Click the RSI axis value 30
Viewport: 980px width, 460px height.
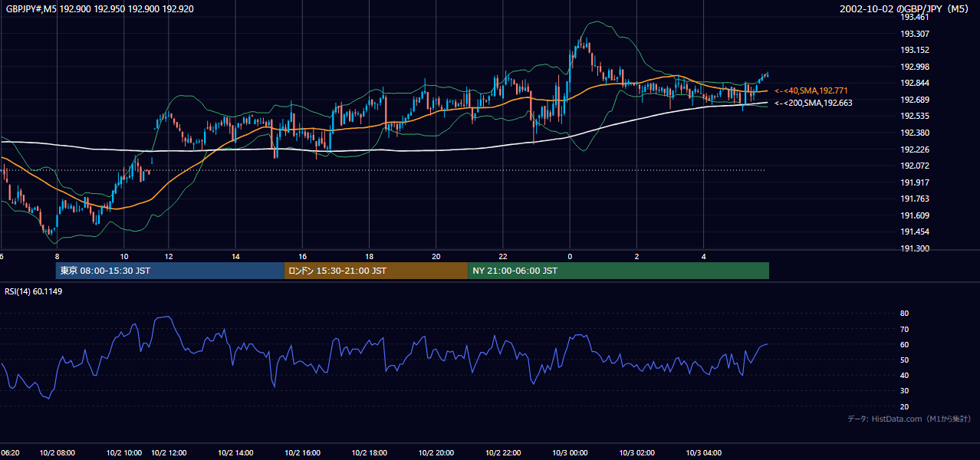tap(904, 391)
